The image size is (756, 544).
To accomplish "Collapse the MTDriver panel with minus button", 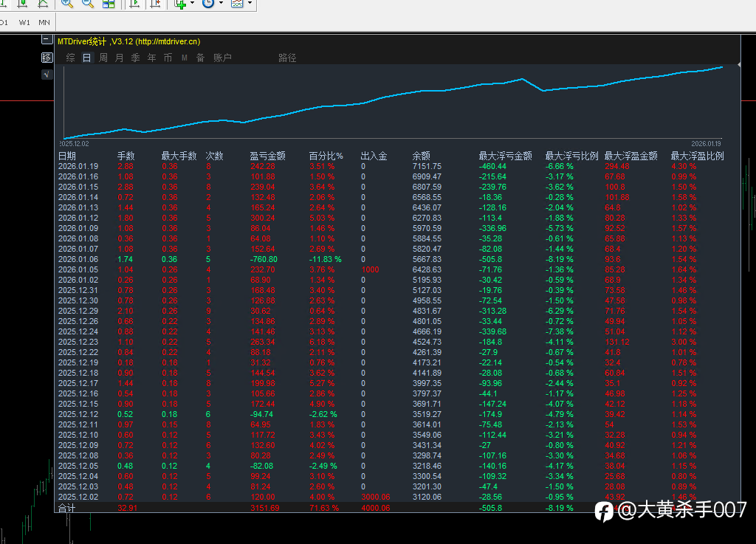I will pos(47,41).
